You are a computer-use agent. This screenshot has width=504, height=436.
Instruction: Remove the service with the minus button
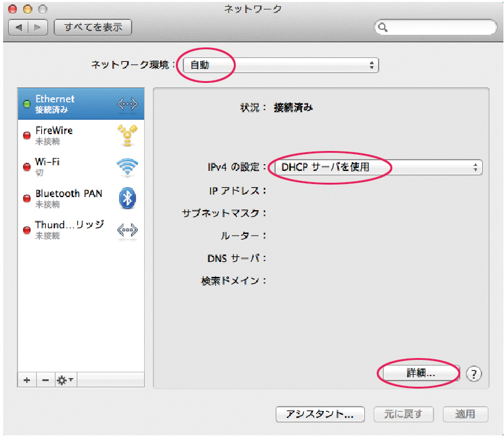pos(46,380)
